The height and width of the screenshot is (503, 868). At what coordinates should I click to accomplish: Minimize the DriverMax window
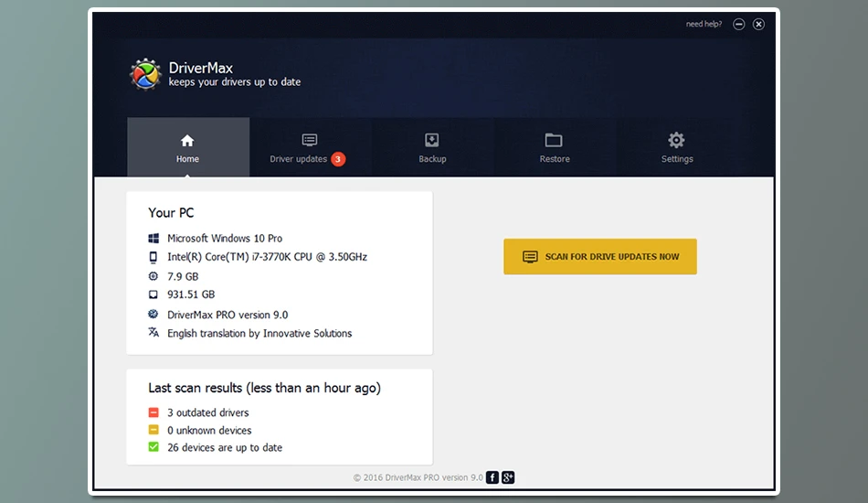coord(738,24)
